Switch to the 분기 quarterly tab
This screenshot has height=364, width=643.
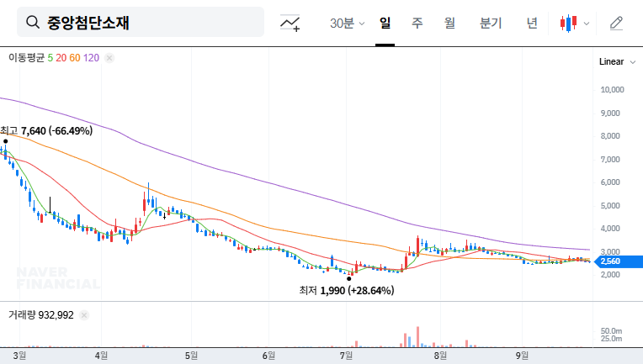pyautogui.click(x=491, y=23)
